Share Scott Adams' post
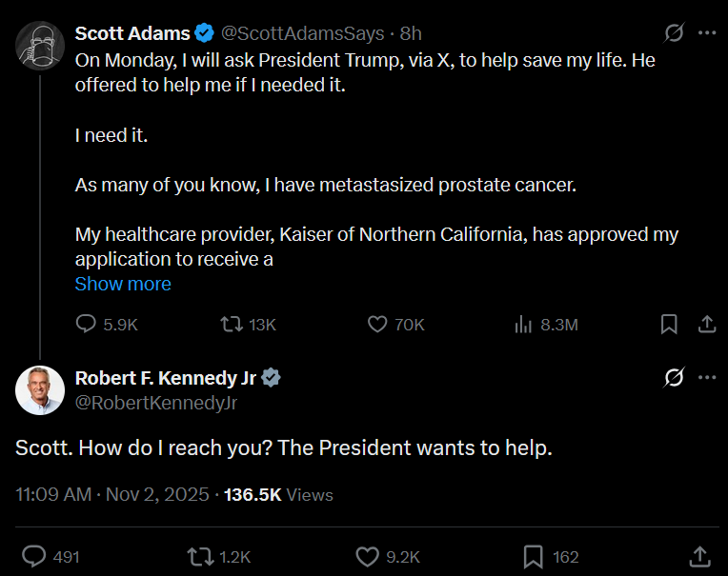The width and height of the screenshot is (728, 576). 707,325
